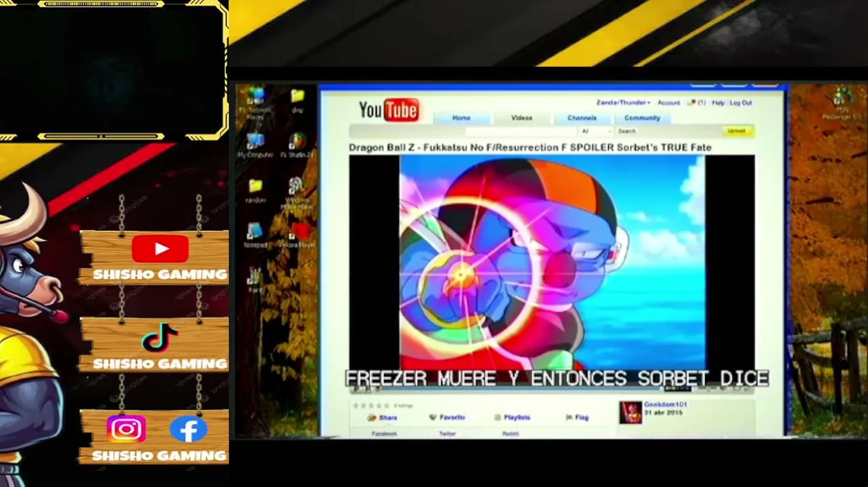Click inside the YouTube search field

point(521,131)
